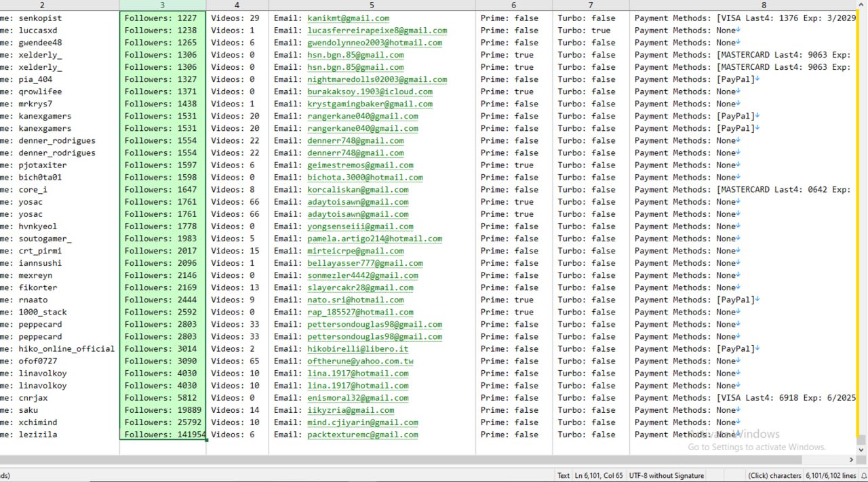Screen dimensions: 868x482
Task: Click the 'Videos: 29' cell
Action: pyautogui.click(x=237, y=18)
